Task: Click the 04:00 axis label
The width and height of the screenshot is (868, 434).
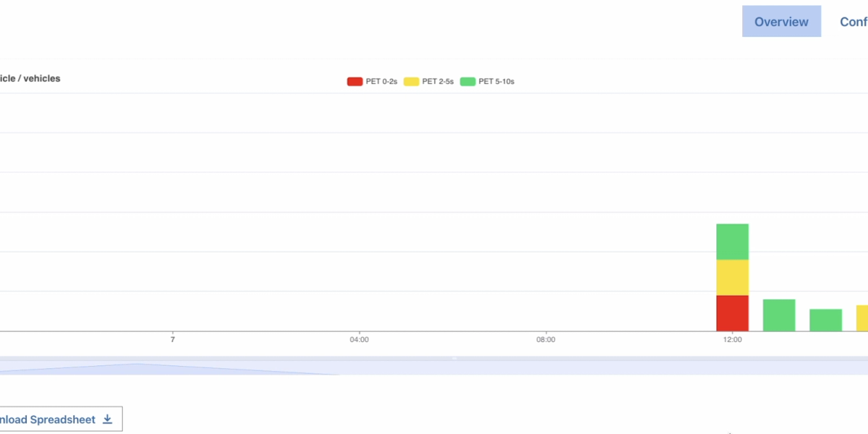Action: 359,339
